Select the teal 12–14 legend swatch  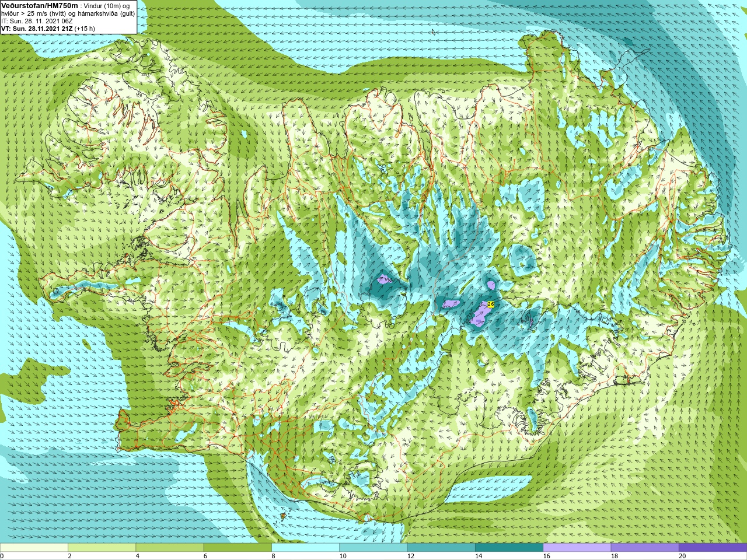coord(441,548)
